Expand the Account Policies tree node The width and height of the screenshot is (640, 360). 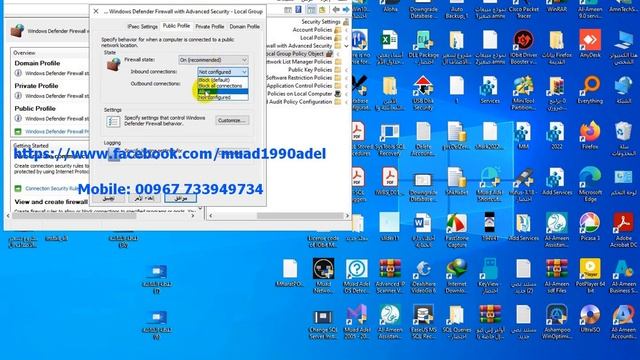coord(347,30)
